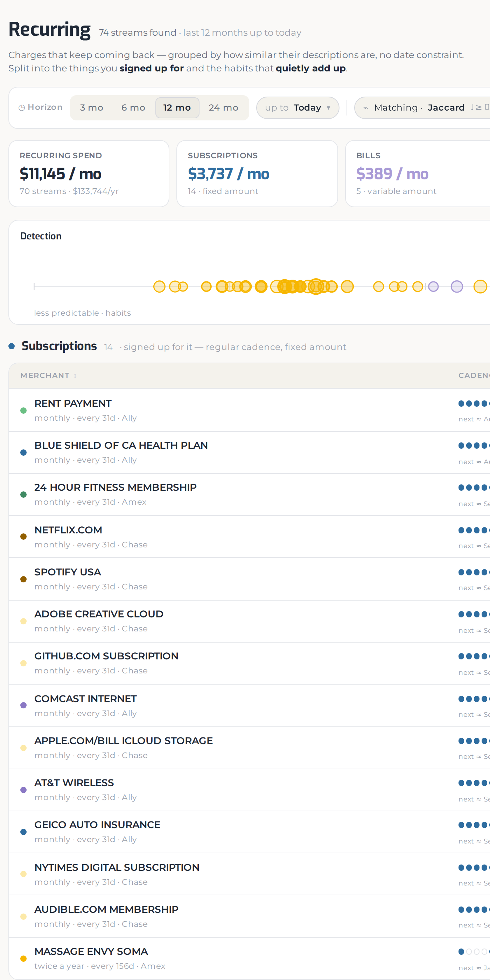Screen dimensions: 490x980
Task: Open the 24 HOUR FITNESS MEMBERSHIP row
Action: pyautogui.click(x=249, y=495)
